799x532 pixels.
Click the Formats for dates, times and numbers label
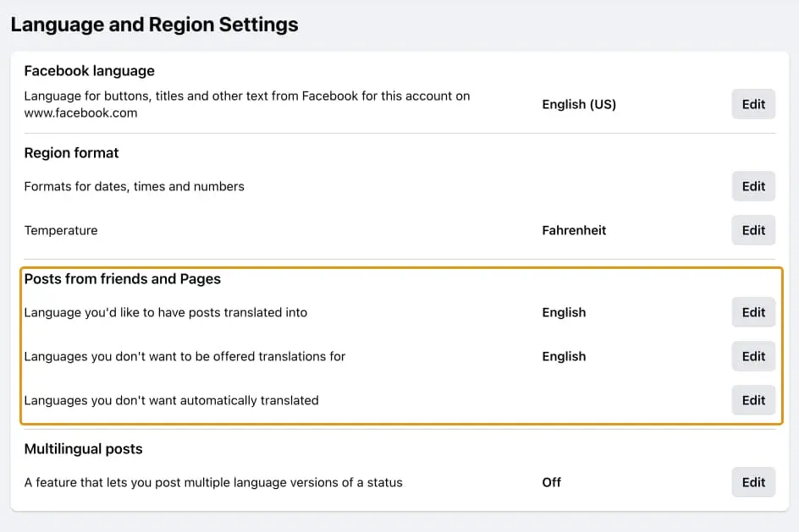[134, 186]
